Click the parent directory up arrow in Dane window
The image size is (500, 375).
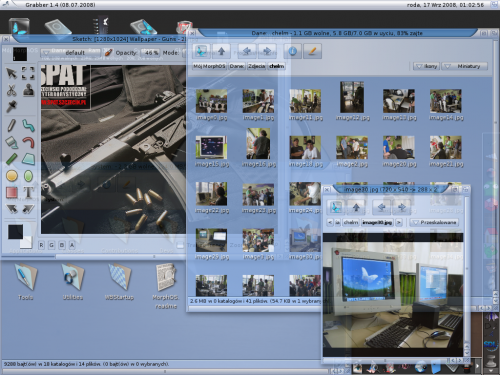[x=221, y=51]
